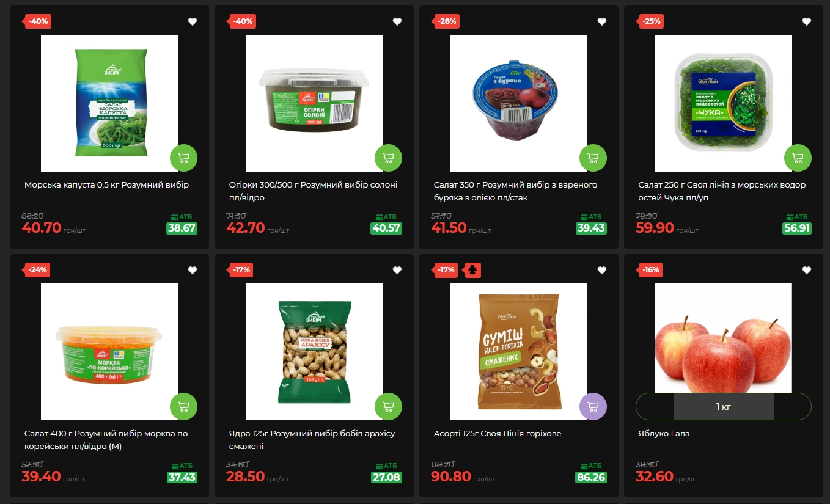This screenshot has height=504, width=830.
Task: Click age restriction icon on nut mix card
Action: click(471, 270)
